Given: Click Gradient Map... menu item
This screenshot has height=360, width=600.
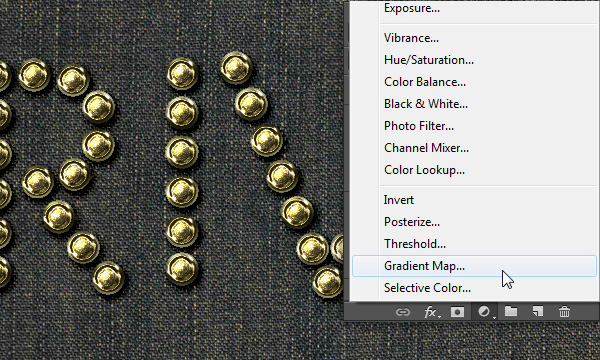Looking at the screenshot, I should point(474,266).
